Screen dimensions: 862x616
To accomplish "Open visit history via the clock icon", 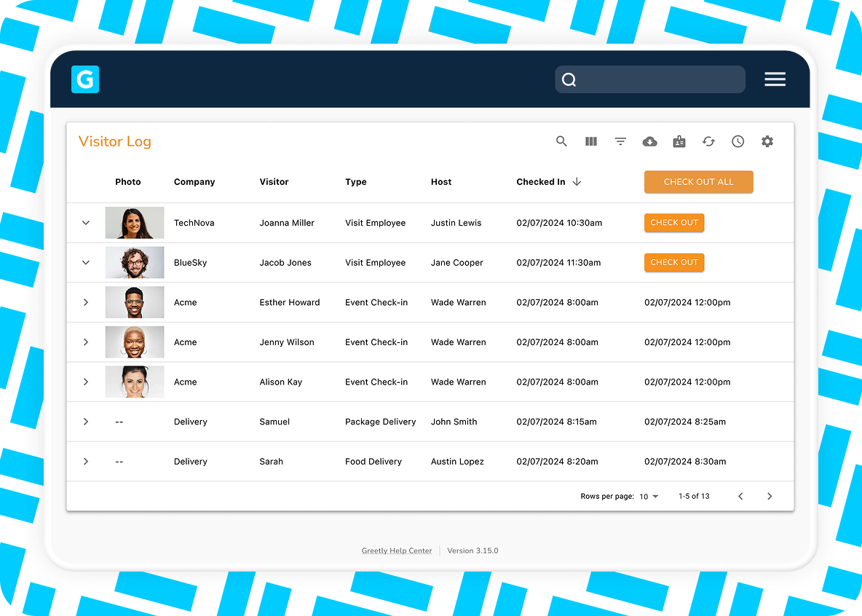I will click(738, 141).
